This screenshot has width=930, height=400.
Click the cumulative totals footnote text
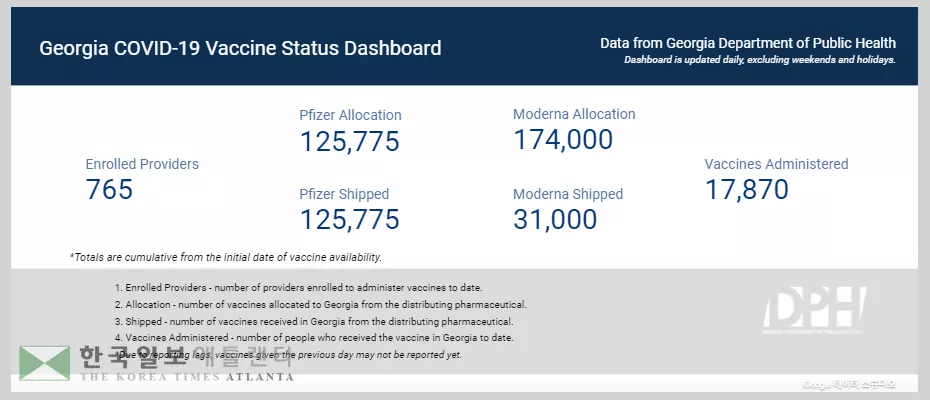(225, 257)
